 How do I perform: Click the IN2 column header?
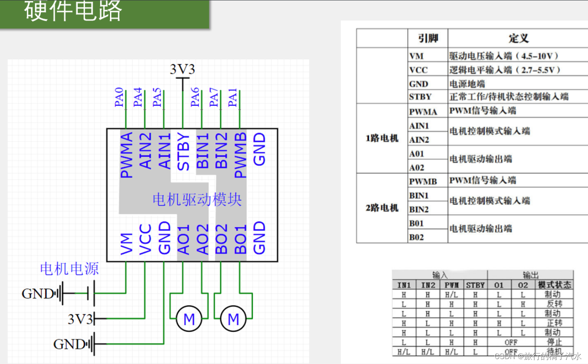[428, 285]
